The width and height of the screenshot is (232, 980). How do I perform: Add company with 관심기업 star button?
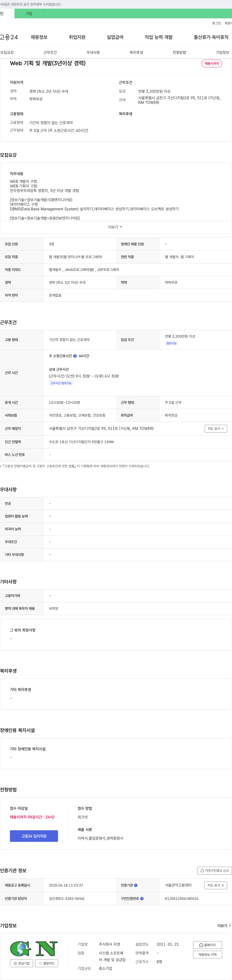[21, 963]
